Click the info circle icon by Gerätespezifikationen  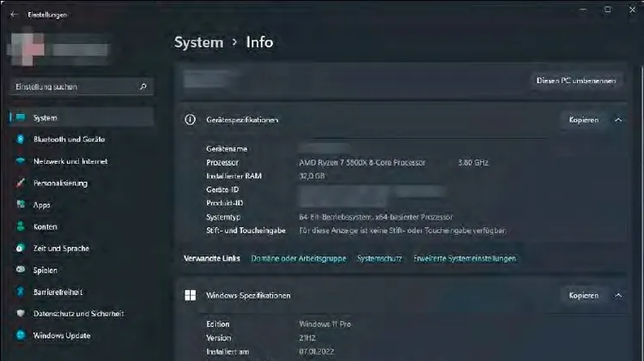pos(190,119)
